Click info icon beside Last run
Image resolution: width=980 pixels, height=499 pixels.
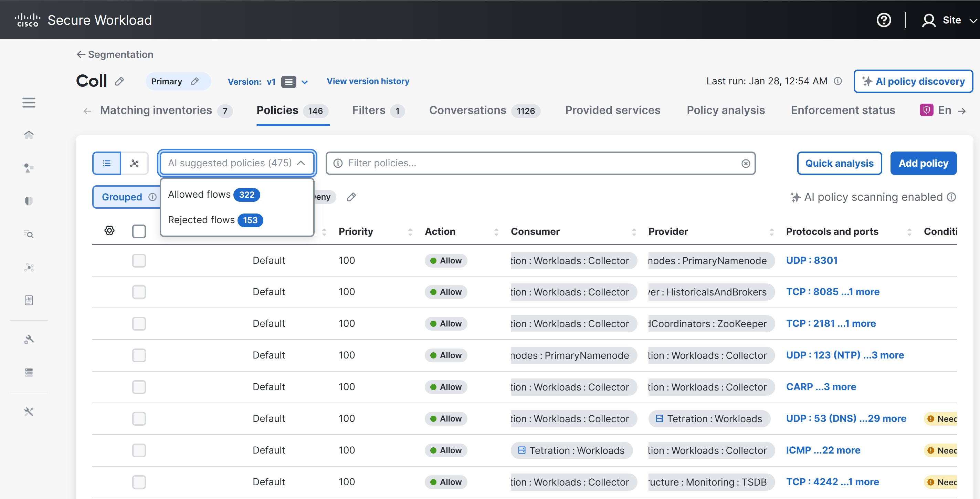pos(837,81)
